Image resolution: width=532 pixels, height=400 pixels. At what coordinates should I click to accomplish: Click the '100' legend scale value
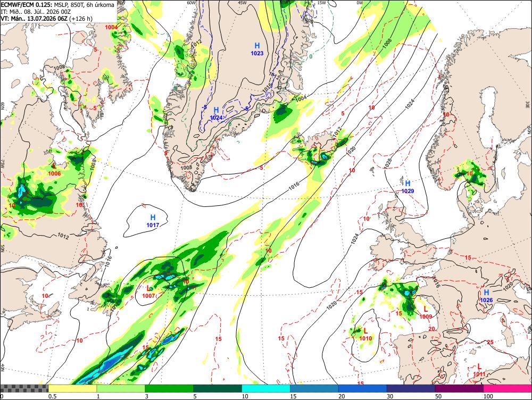pos(488,396)
